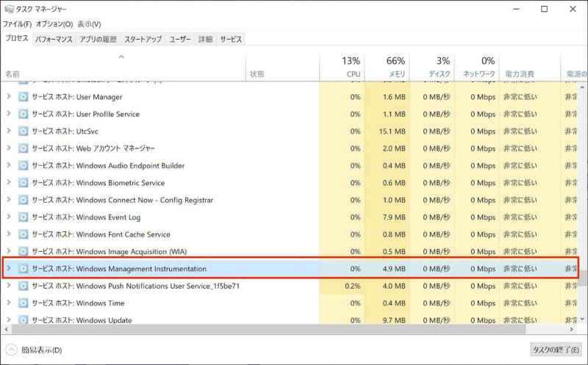
Task: Click gear icon of Windows Time service
Action: pos(24,303)
